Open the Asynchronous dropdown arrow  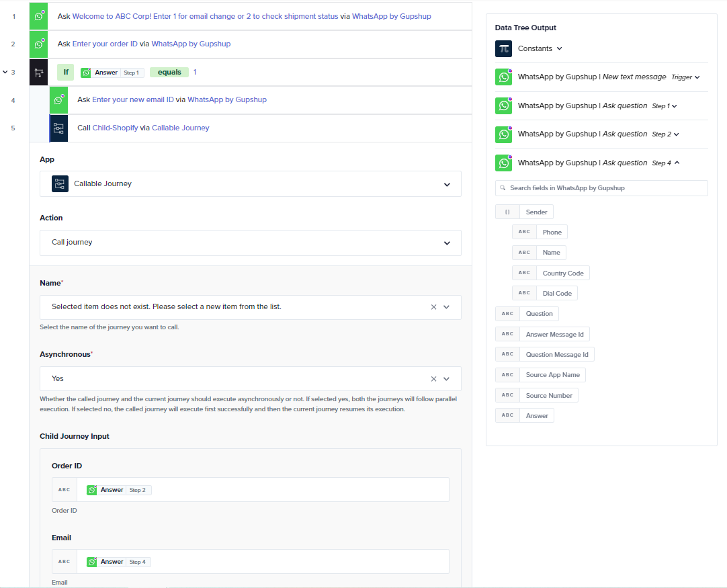pyautogui.click(x=447, y=379)
